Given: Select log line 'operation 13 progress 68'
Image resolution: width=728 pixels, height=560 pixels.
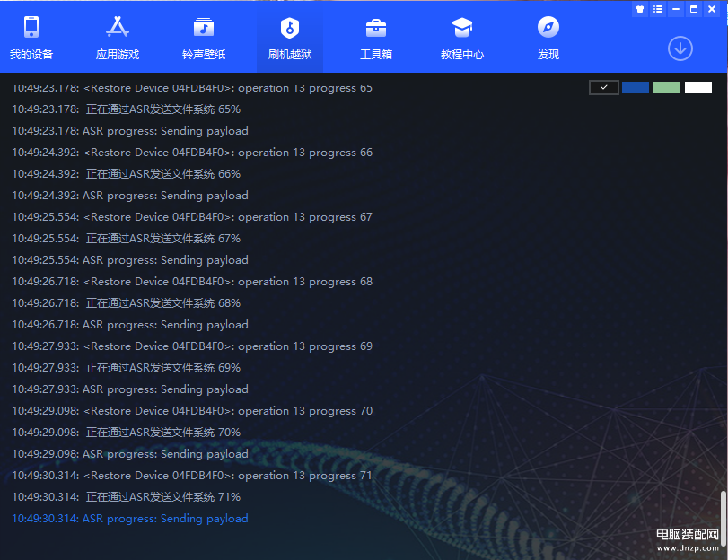Looking at the screenshot, I should click(192, 282).
